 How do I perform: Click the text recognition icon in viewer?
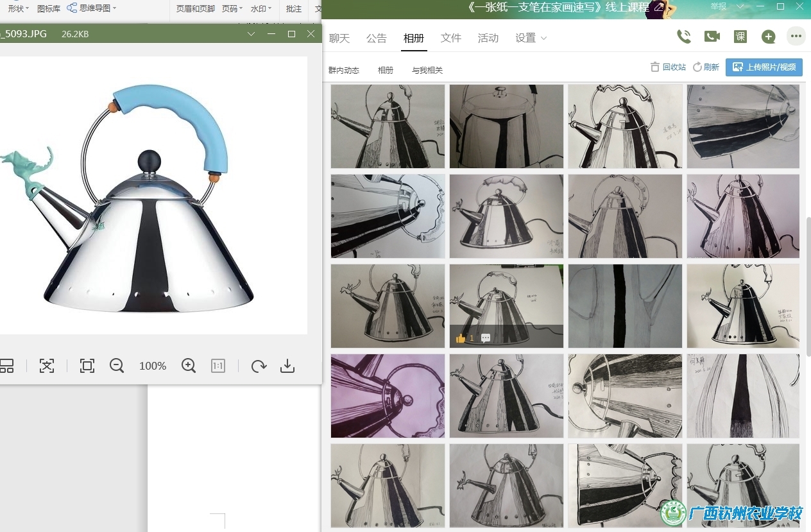[x=47, y=366]
